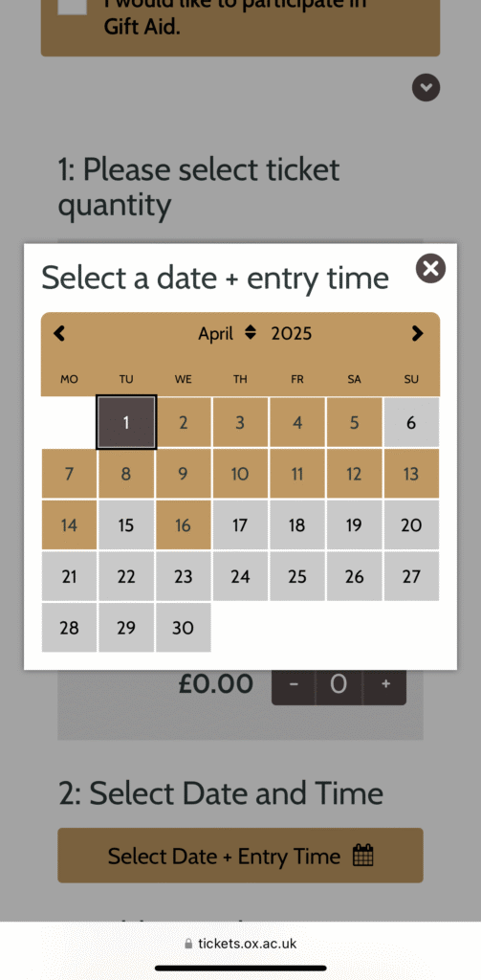This screenshot has height=980, width=481.
Task: Open the April month selector
Action: pyautogui.click(x=227, y=333)
